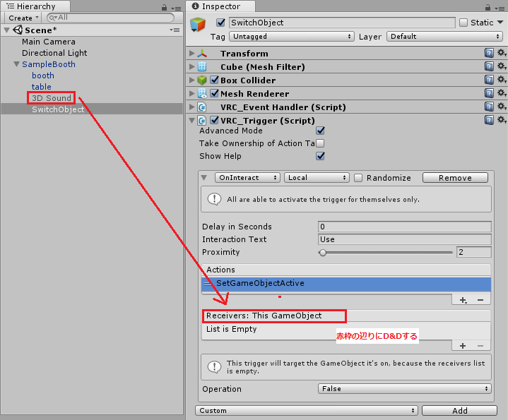Adjust the Proximity slider handle
This screenshot has width=508, height=420.
point(323,252)
